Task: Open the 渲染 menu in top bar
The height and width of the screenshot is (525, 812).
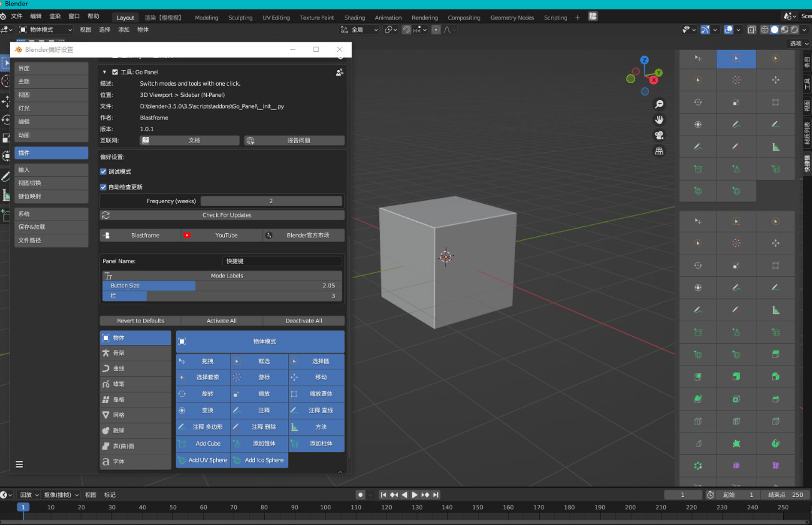Action: point(55,16)
